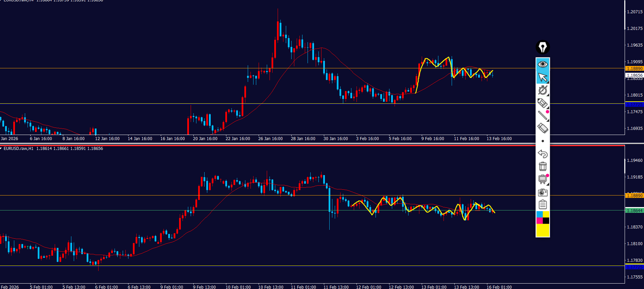Clear all drawings with the trash icon
Image resolution: width=644 pixels, height=289 pixels.
[x=542, y=166]
